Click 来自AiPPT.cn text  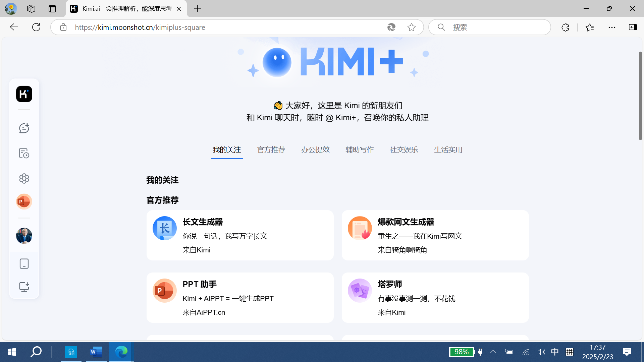pos(204,312)
